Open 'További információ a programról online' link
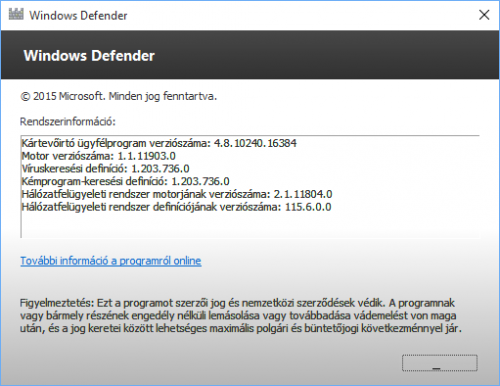Viewport: 500px width, 386px height. point(111,261)
